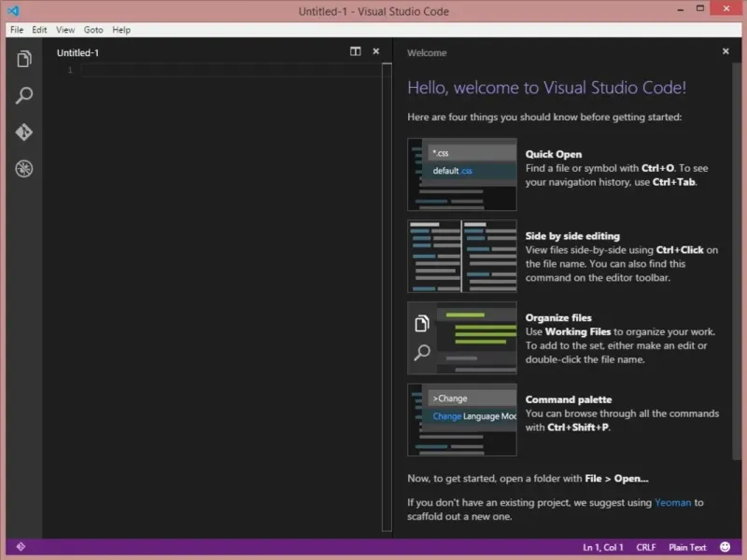Click the line number 1 in the gutter

tap(70, 71)
